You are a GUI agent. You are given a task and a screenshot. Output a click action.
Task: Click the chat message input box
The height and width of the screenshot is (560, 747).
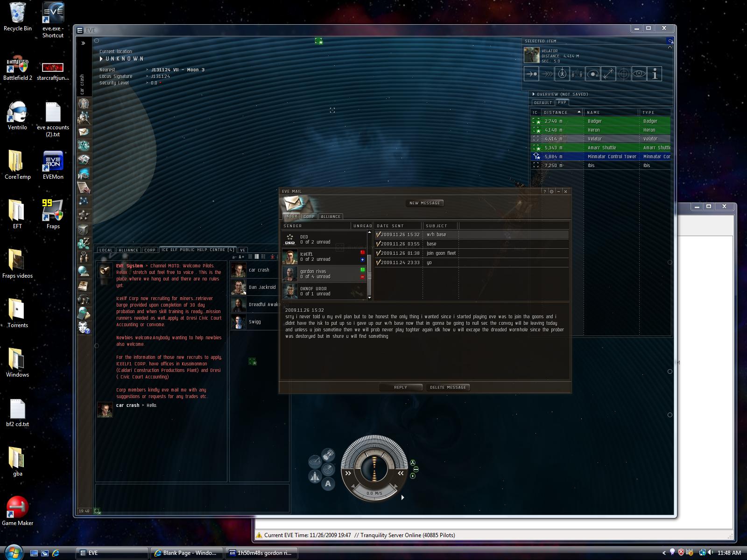(x=192, y=498)
